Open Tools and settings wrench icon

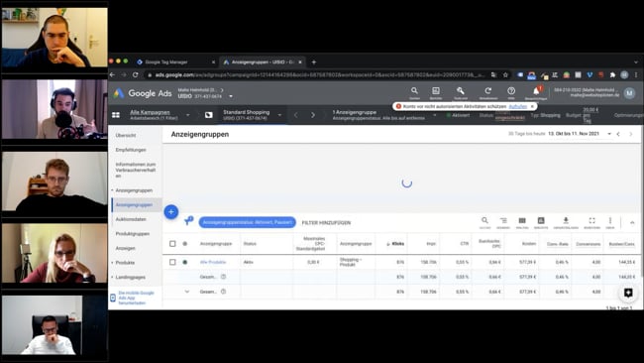pos(461,91)
